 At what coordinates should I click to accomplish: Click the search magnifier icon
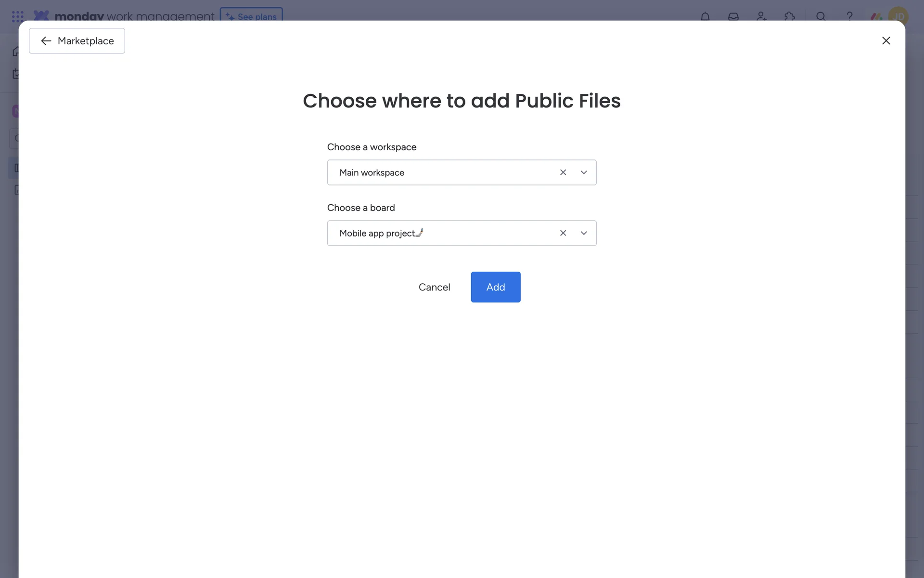(821, 16)
